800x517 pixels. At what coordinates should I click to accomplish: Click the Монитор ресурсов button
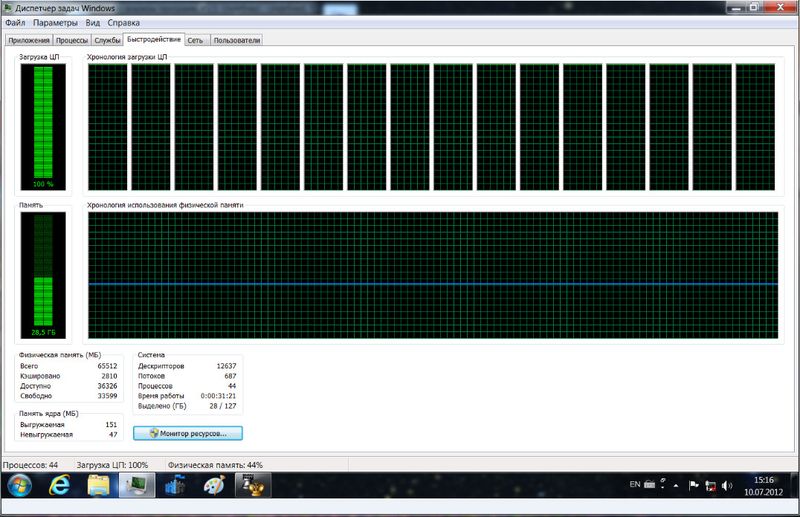click(x=188, y=433)
